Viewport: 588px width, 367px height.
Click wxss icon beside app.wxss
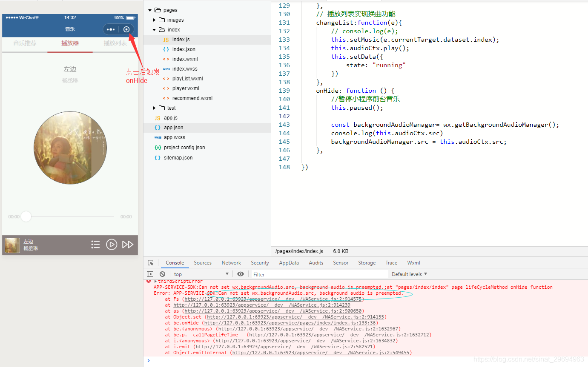158,137
